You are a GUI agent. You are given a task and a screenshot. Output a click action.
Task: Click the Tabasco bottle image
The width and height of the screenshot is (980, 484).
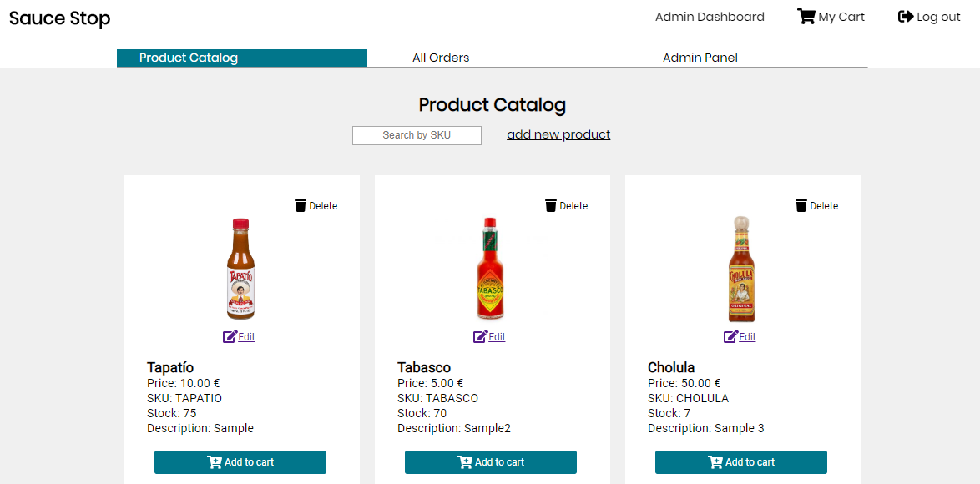[492, 269]
